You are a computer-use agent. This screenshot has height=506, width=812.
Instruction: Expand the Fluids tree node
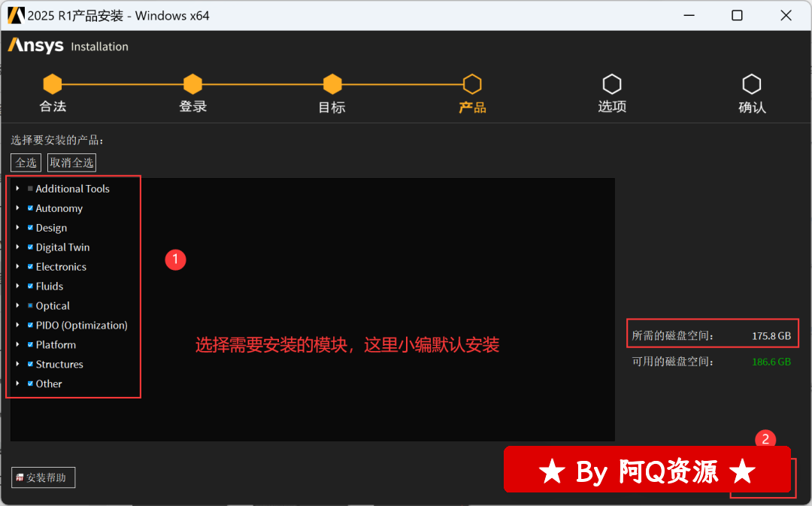17,286
